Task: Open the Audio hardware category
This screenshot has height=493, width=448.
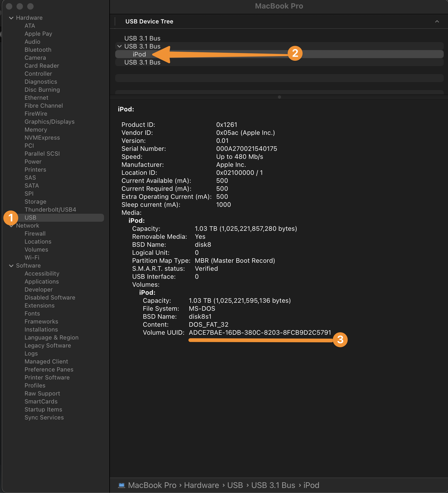Action: [33, 42]
